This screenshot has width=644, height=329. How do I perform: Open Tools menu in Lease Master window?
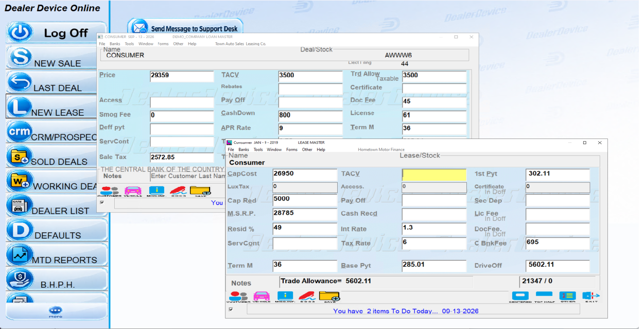[258, 150]
